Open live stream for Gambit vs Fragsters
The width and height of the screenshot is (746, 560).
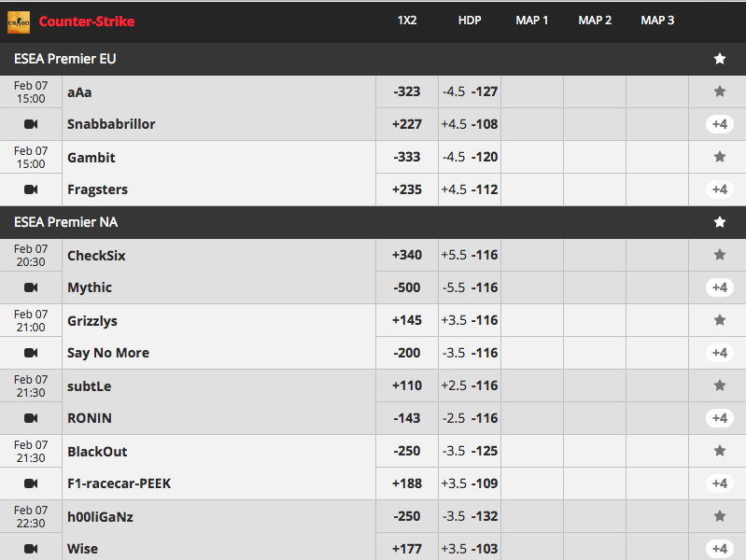tap(31, 189)
